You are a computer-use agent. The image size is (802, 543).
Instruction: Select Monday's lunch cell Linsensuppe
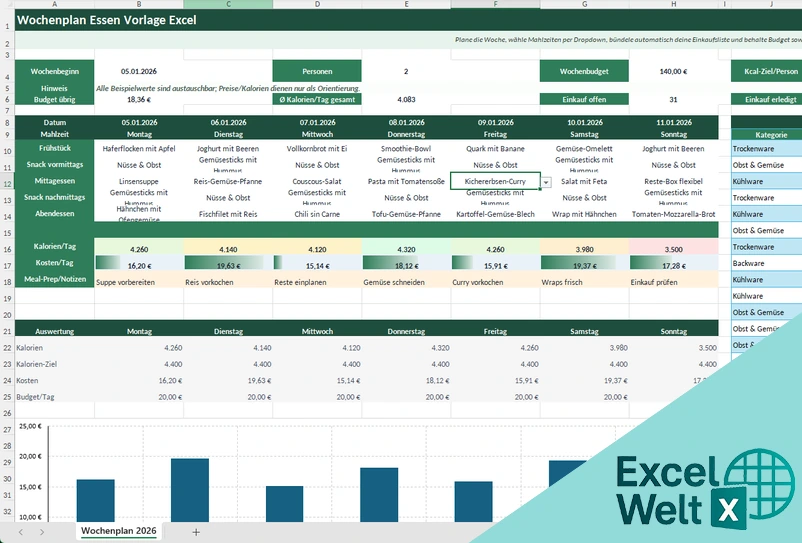(x=139, y=181)
